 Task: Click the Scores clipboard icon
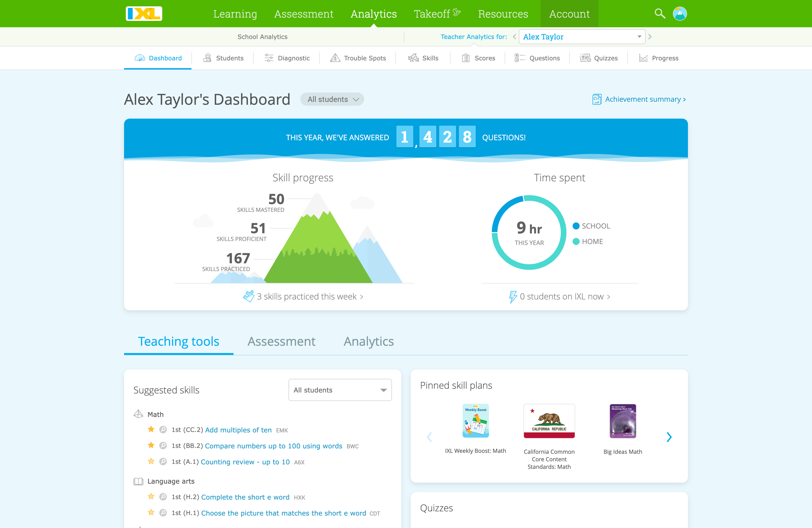click(466, 58)
